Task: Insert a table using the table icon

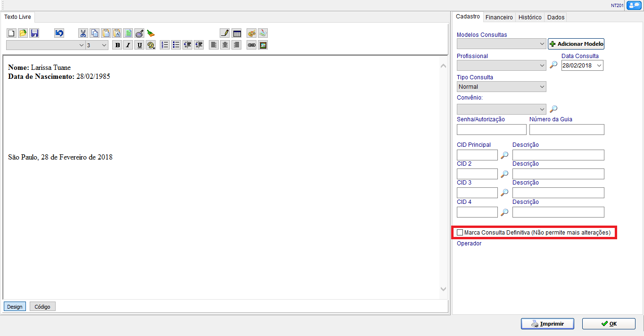Action: pyautogui.click(x=237, y=33)
